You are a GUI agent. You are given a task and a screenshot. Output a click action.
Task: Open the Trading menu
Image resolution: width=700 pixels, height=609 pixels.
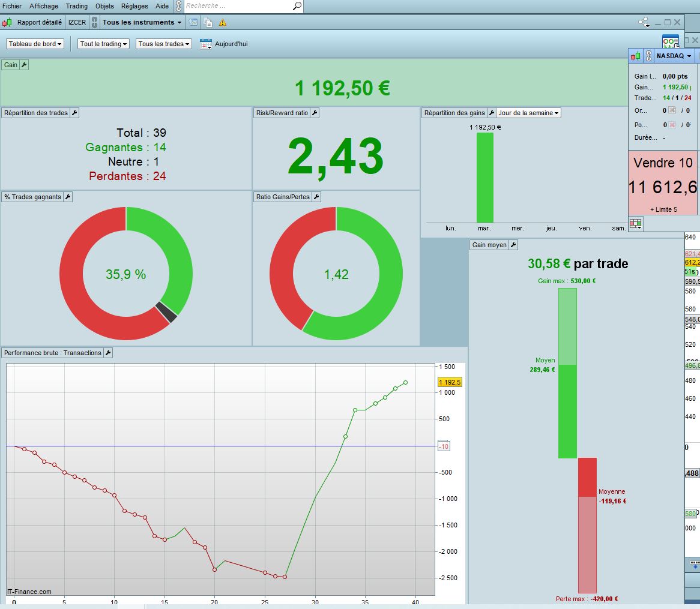(77, 6)
